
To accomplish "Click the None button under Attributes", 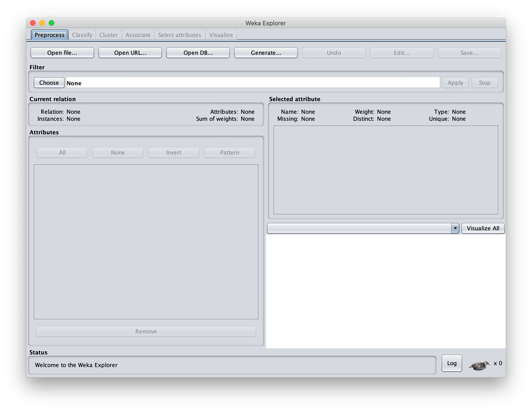I will (x=118, y=152).
